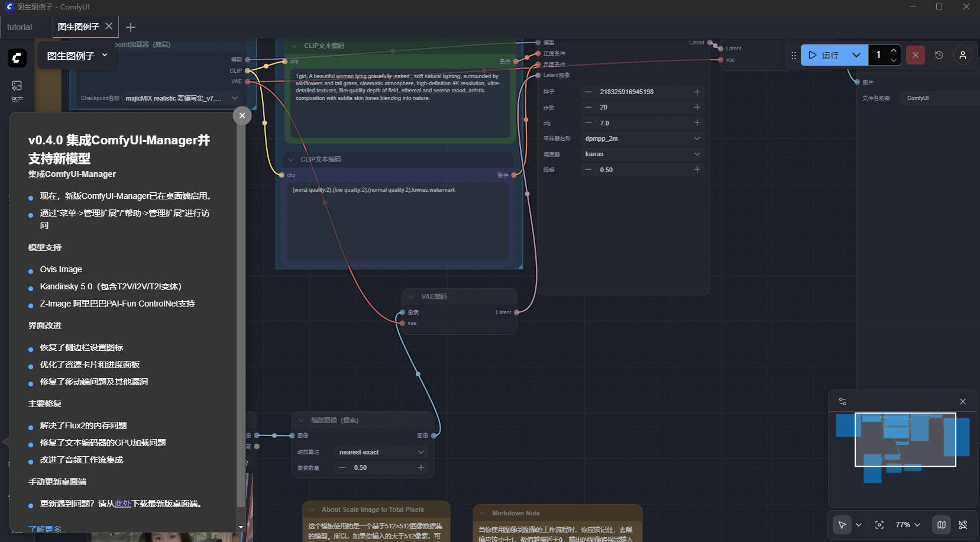Toggle link visibility in canvas toolbar

(x=963, y=525)
